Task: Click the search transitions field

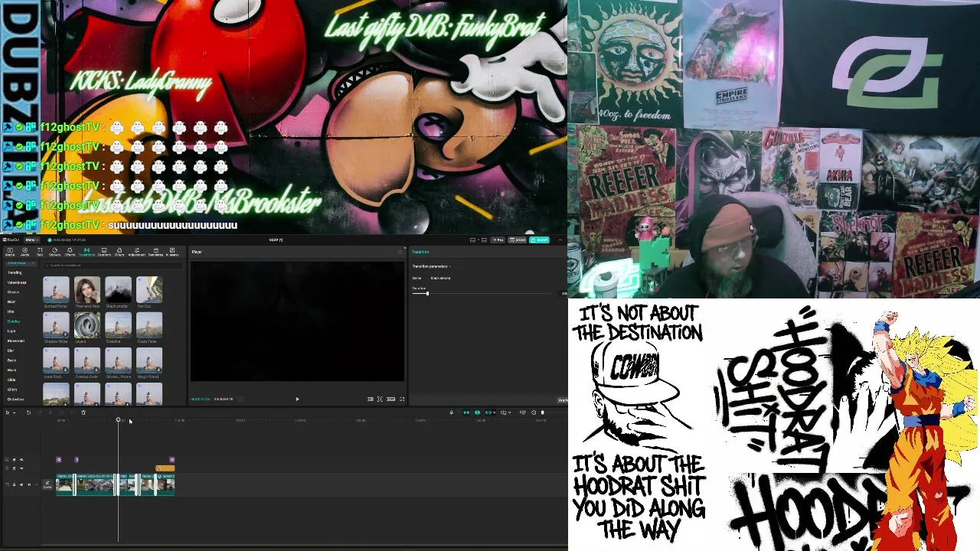Action: click(x=113, y=266)
